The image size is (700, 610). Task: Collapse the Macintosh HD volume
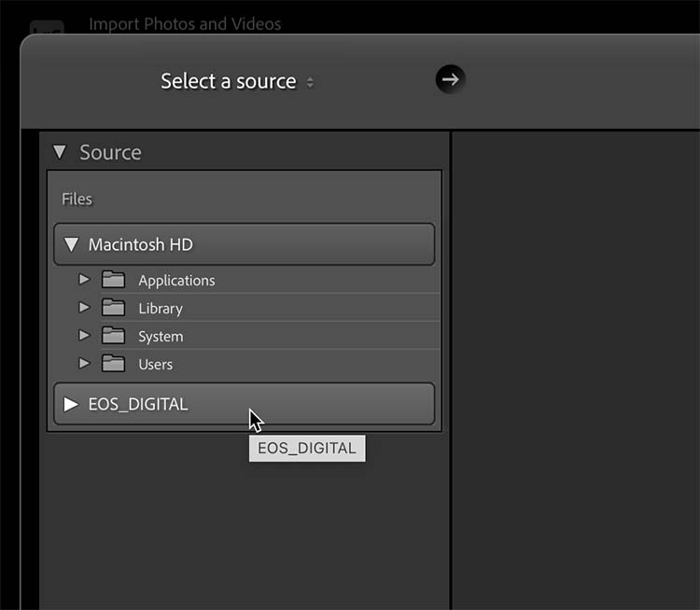click(x=71, y=244)
